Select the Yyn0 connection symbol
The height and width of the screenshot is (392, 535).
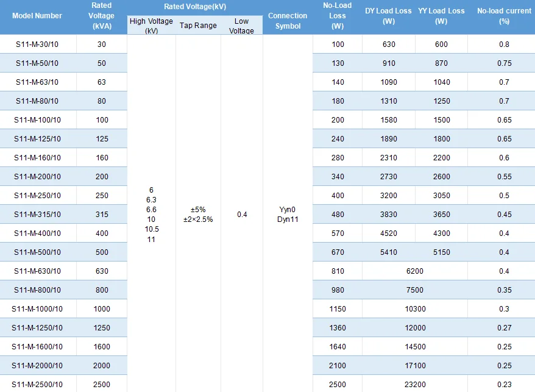point(287,210)
